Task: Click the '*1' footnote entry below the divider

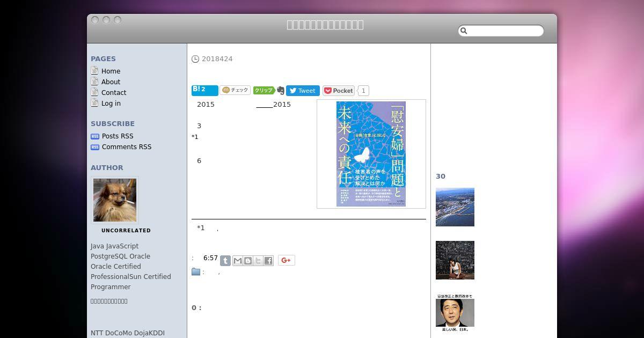Action: 201,228
